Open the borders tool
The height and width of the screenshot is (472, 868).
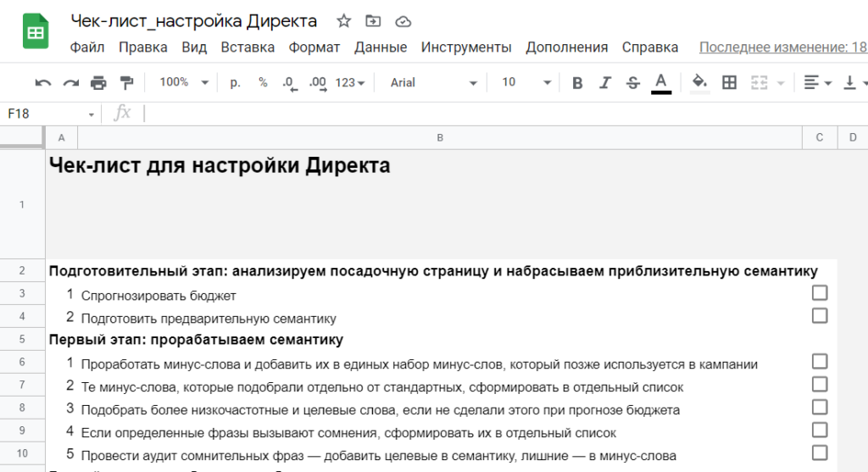coord(730,83)
